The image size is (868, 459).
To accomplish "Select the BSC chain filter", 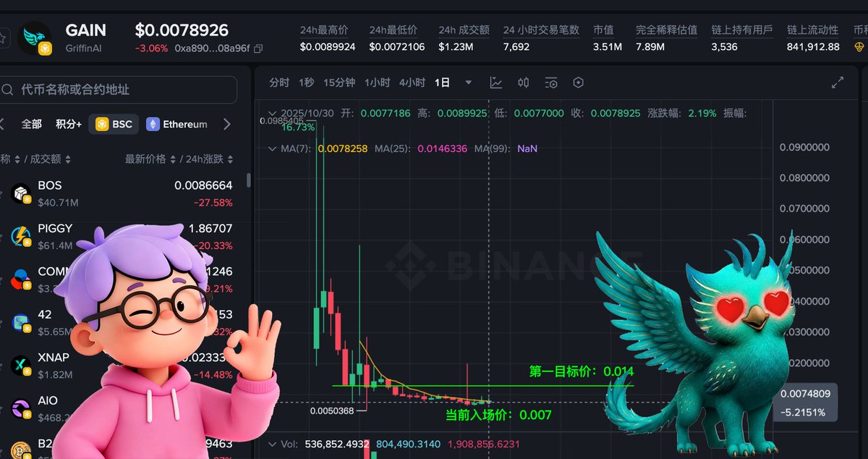I will pyautogui.click(x=114, y=124).
